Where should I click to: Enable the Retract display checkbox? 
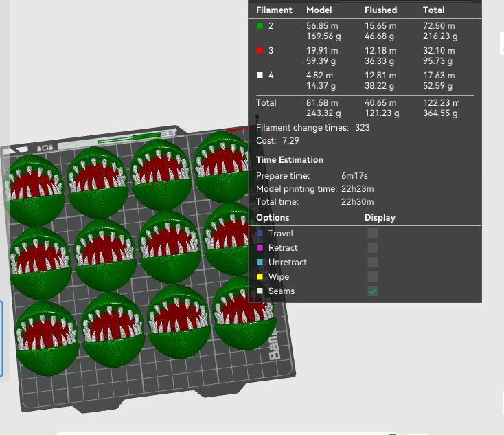pyautogui.click(x=373, y=247)
